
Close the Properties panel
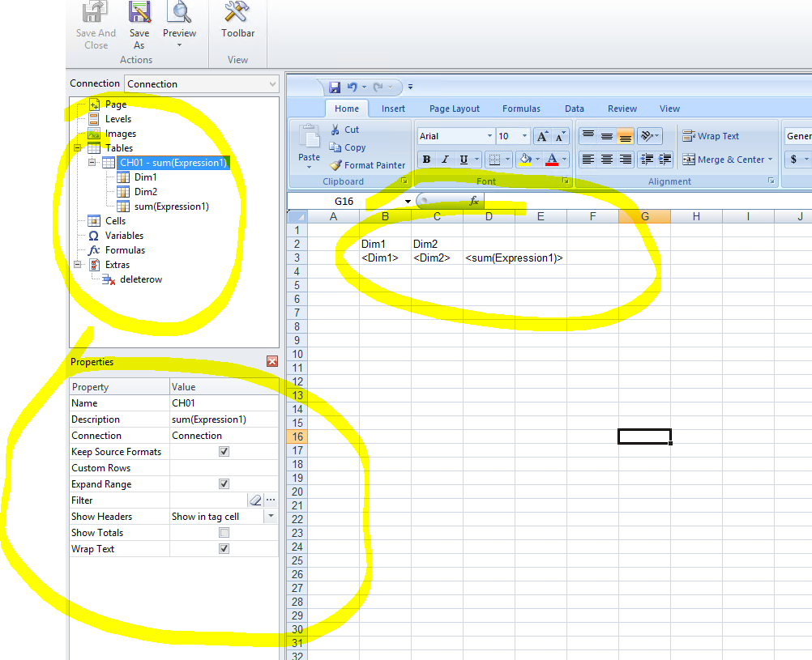272,362
